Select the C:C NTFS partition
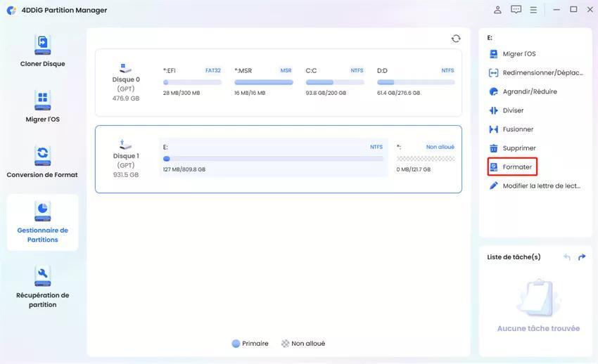 (334, 82)
